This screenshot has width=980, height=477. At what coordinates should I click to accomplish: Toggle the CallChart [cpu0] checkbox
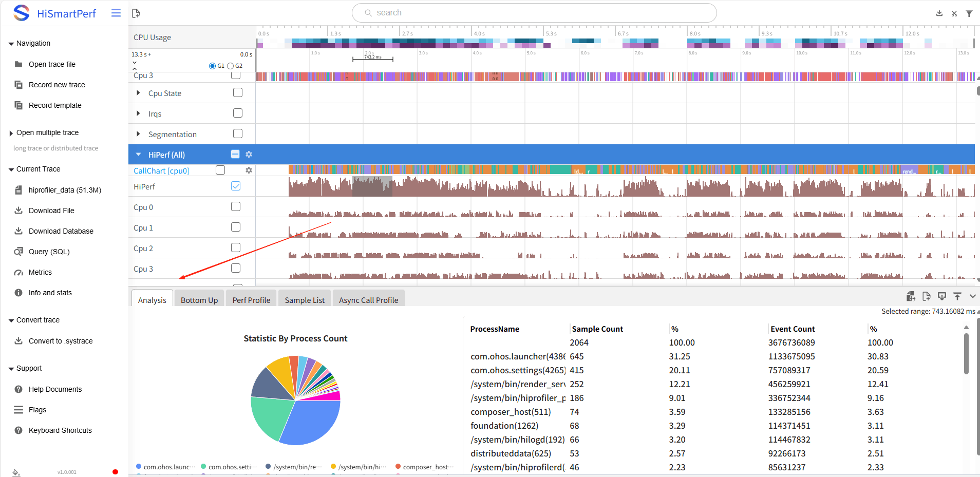(220, 170)
